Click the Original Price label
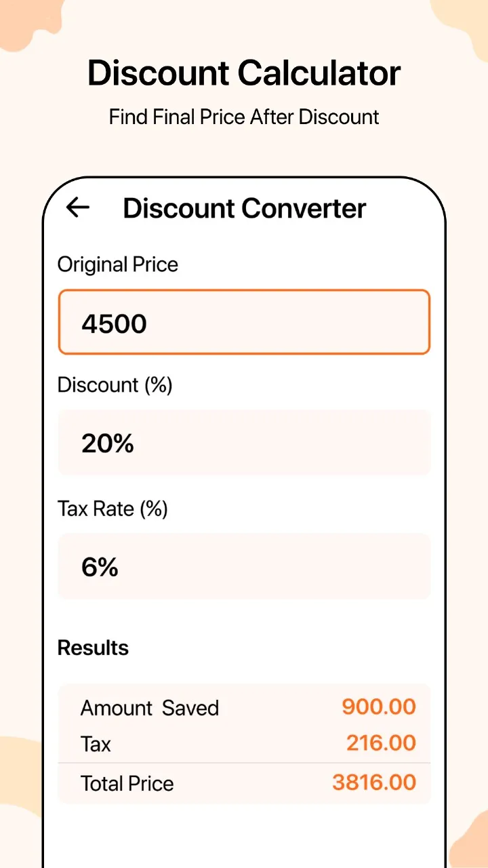The height and width of the screenshot is (868, 488). click(x=117, y=264)
